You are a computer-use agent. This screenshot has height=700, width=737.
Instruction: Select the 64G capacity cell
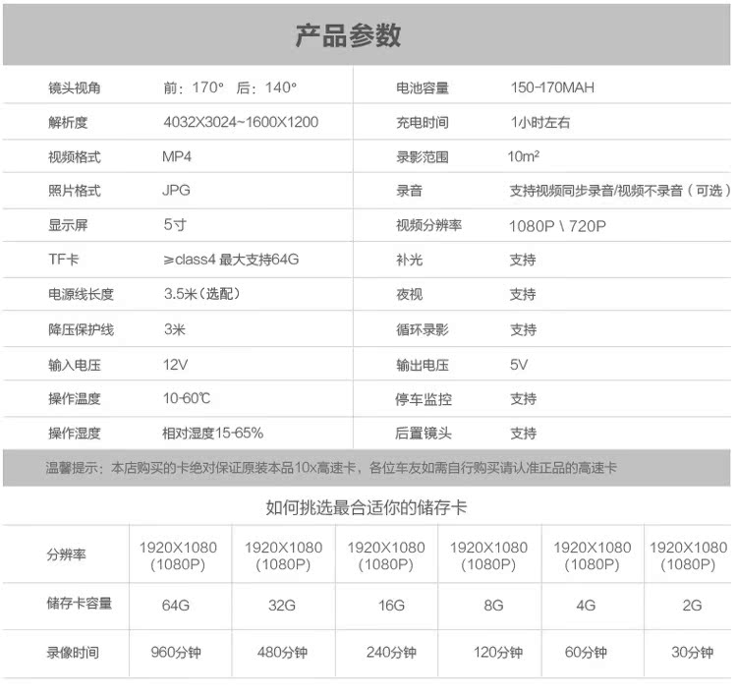click(x=176, y=606)
